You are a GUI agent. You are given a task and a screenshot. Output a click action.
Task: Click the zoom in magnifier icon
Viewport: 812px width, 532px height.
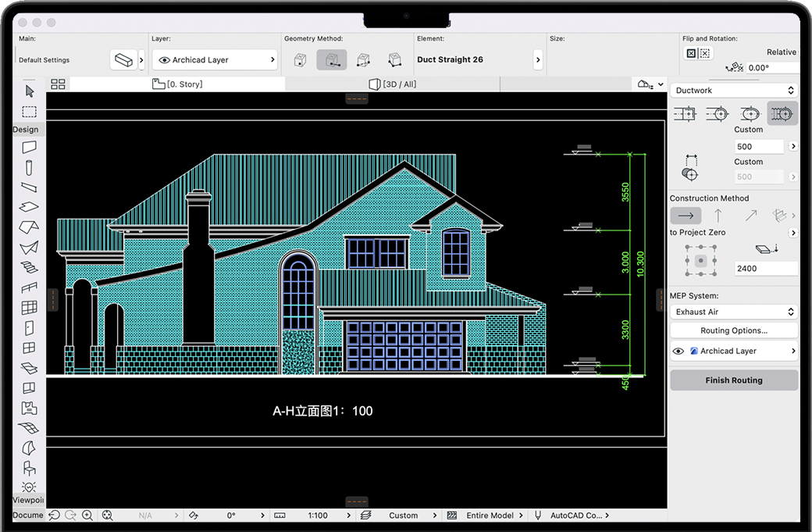[87, 516]
